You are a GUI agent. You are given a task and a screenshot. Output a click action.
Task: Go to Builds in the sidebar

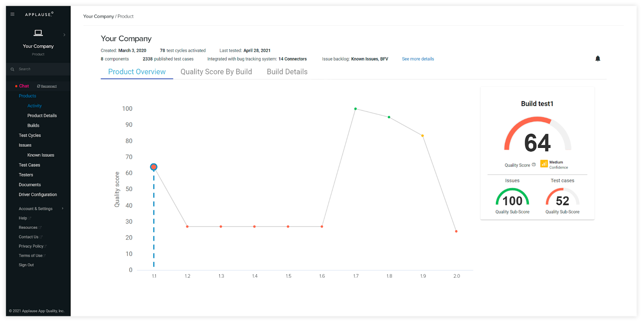tap(33, 125)
